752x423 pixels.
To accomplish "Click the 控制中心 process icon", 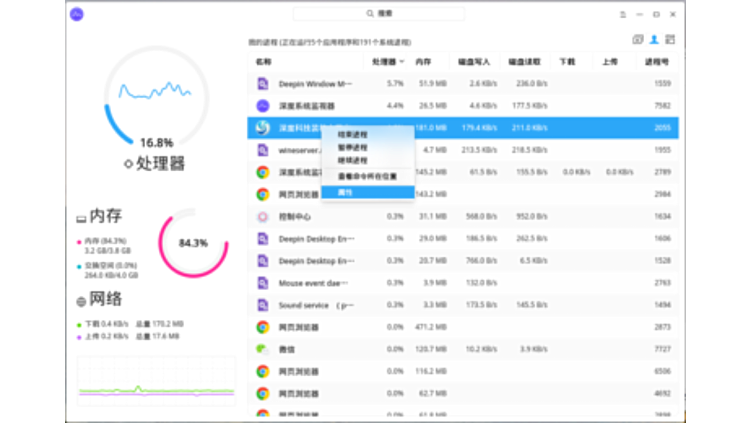I will tap(262, 216).
